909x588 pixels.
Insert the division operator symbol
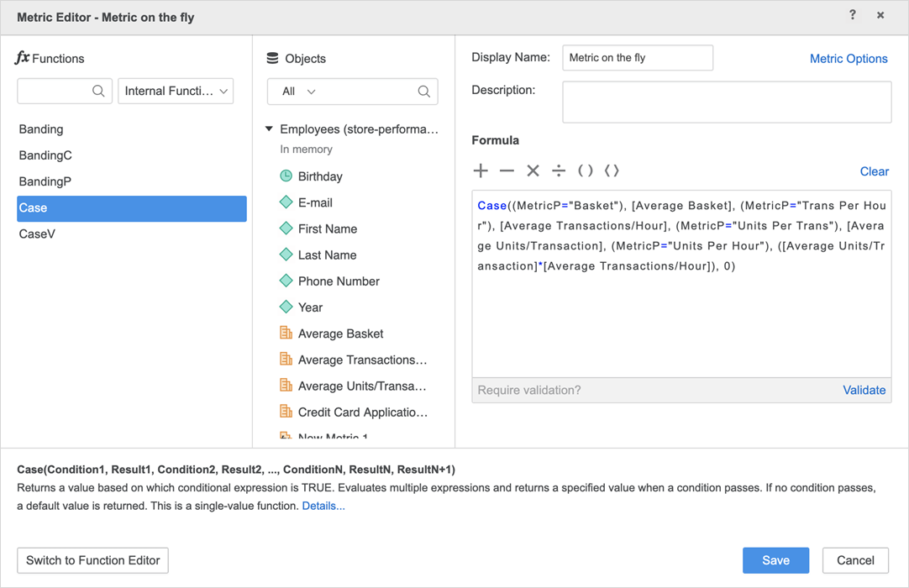tap(559, 171)
